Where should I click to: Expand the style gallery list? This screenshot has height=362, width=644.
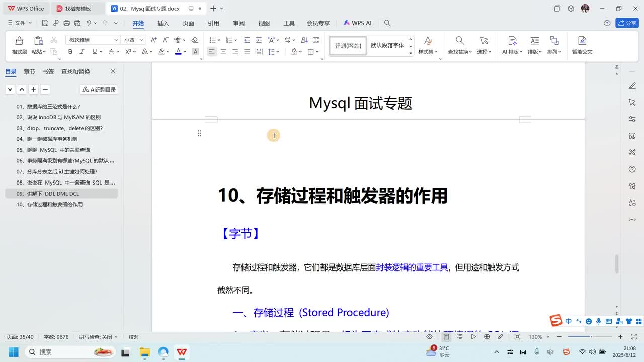(411, 52)
